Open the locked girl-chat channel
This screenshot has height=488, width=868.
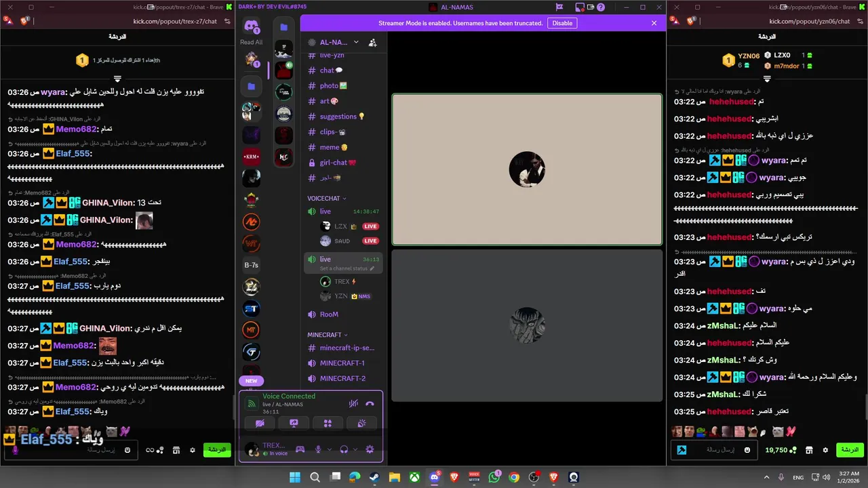[x=343, y=163]
